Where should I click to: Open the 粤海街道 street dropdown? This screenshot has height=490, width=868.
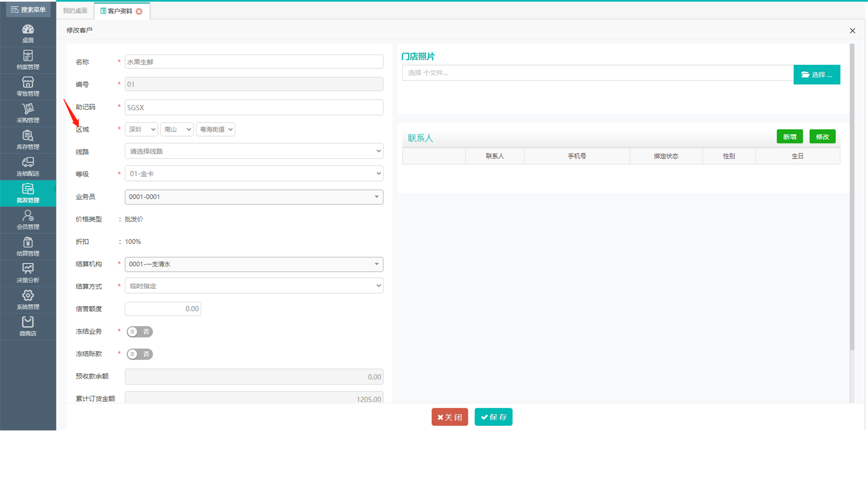point(216,130)
